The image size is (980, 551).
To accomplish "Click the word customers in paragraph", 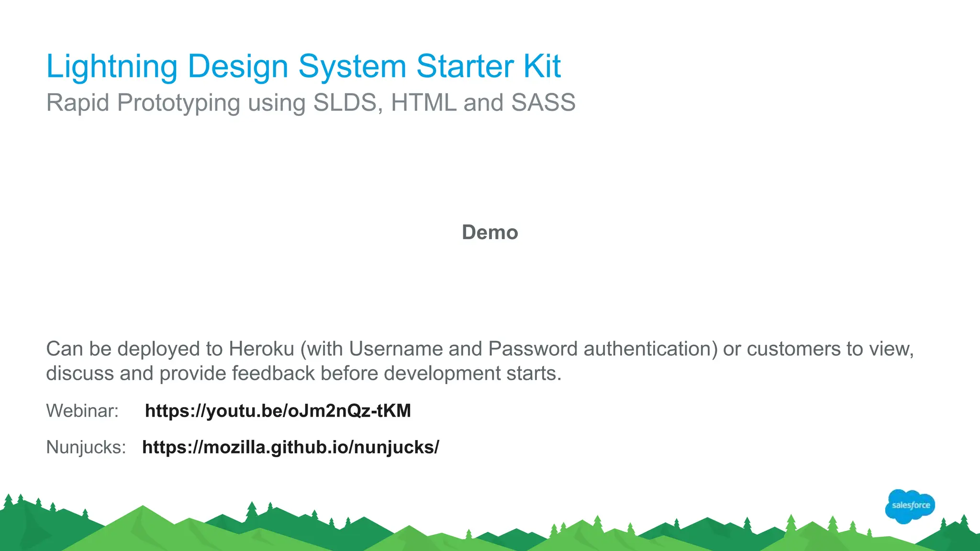I will click(x=793, y=349).
